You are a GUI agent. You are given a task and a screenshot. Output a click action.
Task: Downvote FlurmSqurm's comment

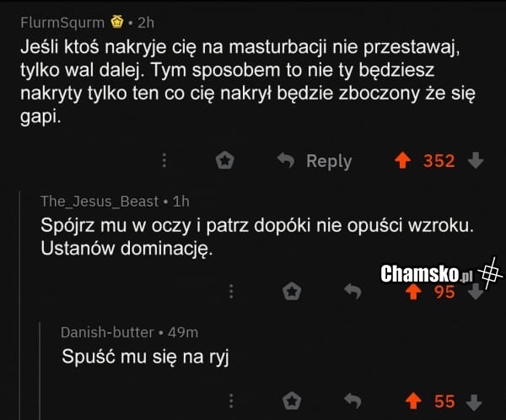[475, 160]
